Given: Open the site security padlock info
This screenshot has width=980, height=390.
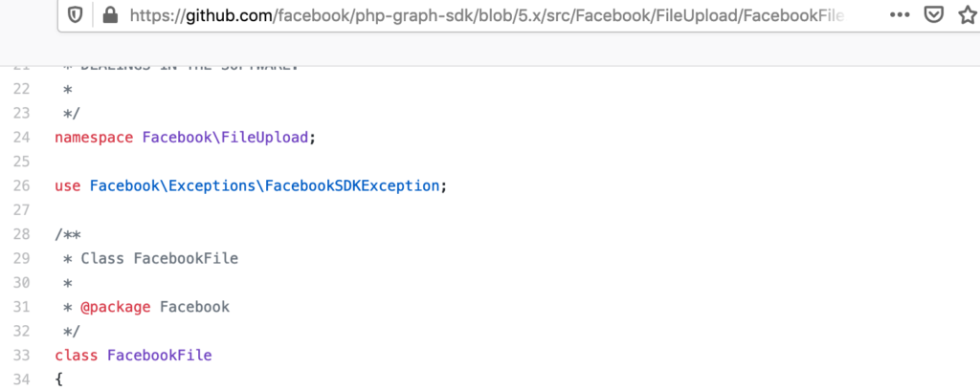Looking at the screenshot, I should 110,15.
